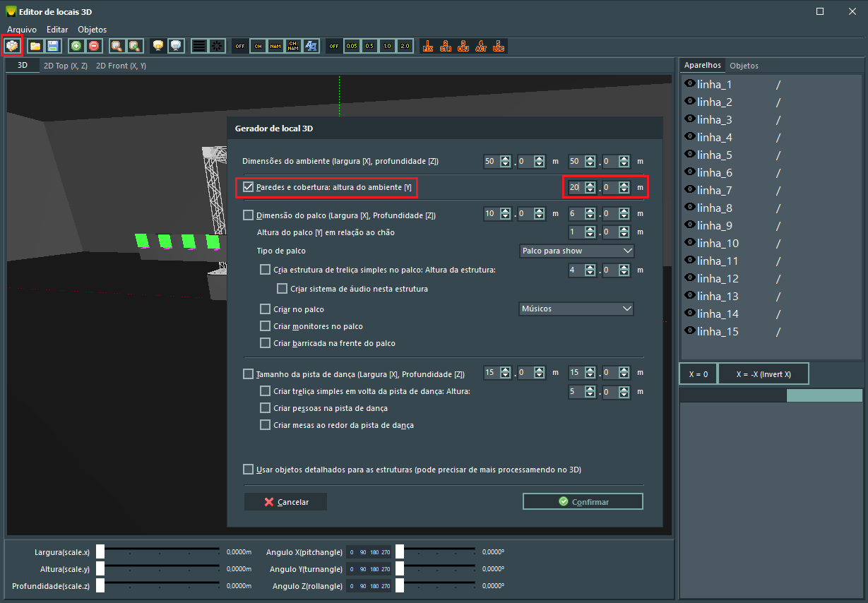868x603 pixels.
Task: Click the red minus remove icon
Action: click(x=94, y=46)
